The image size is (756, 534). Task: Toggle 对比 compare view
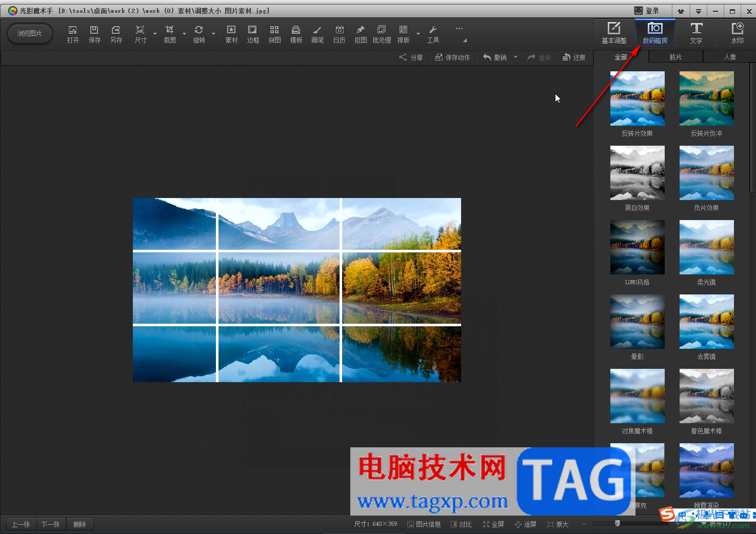tap(461, 524)
